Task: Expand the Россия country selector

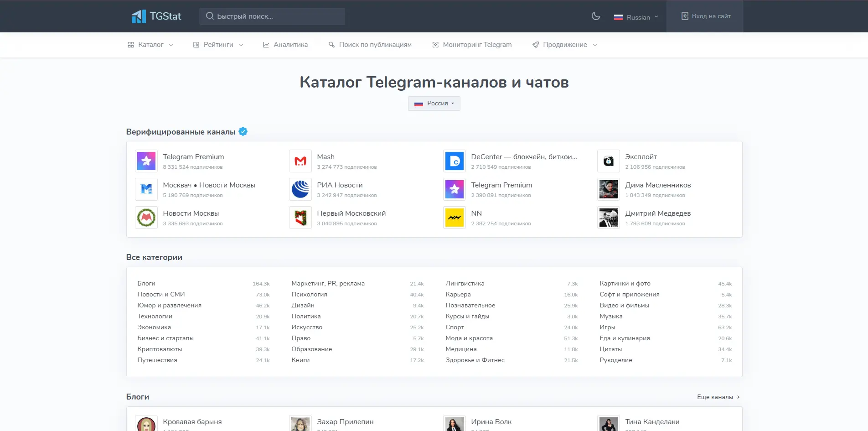Action: click(x=434, y=104)
